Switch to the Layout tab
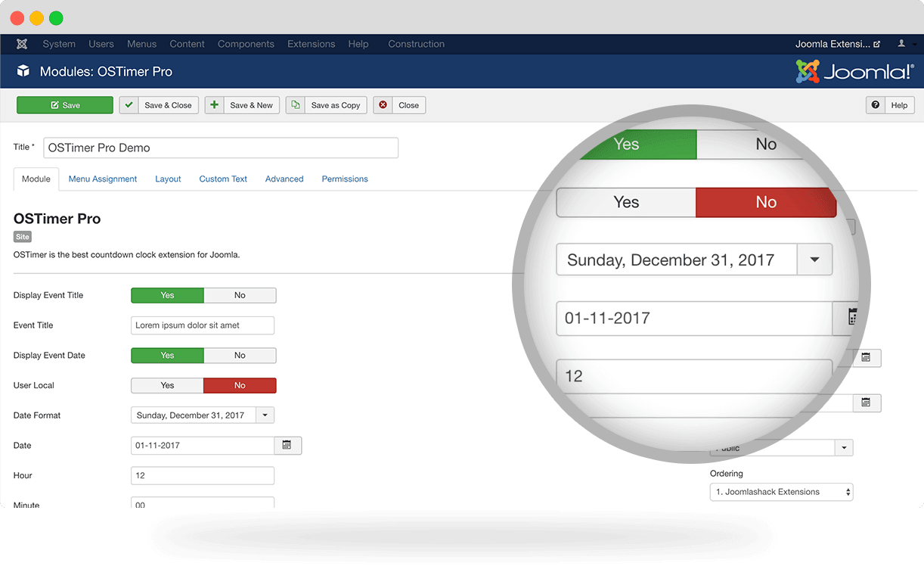 [168, 179]
